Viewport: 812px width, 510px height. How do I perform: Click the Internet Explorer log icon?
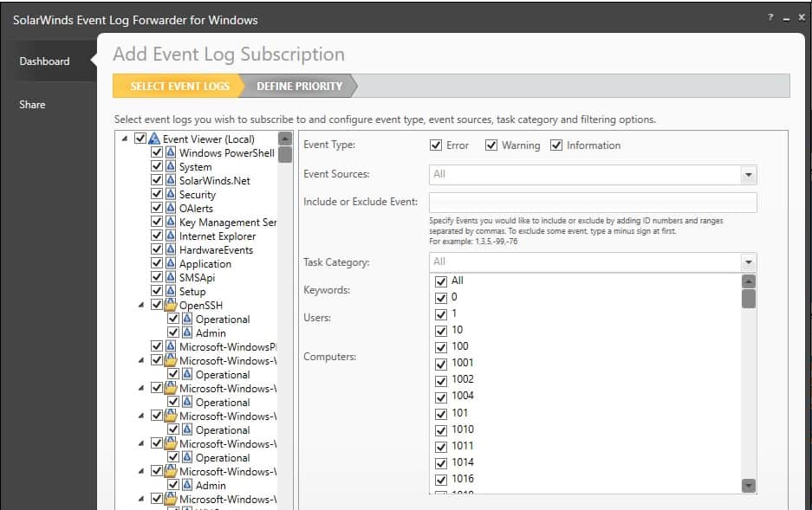click(171, 236)
